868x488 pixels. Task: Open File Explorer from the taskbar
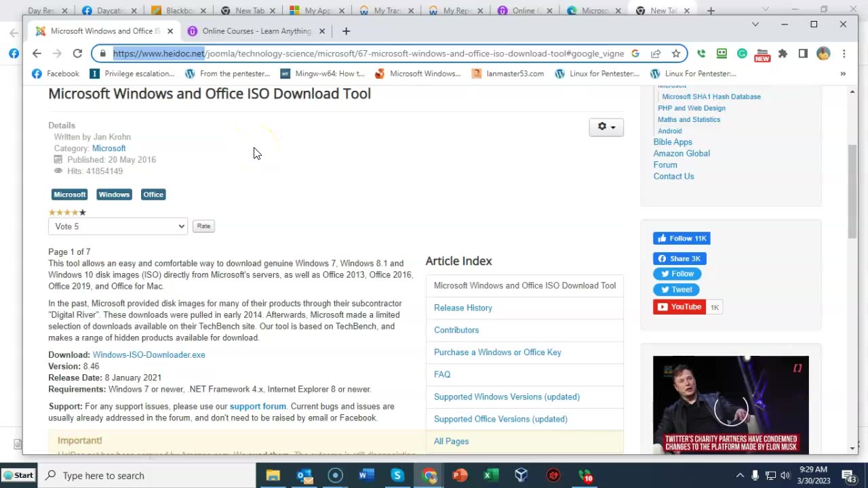tap(273, 475)
